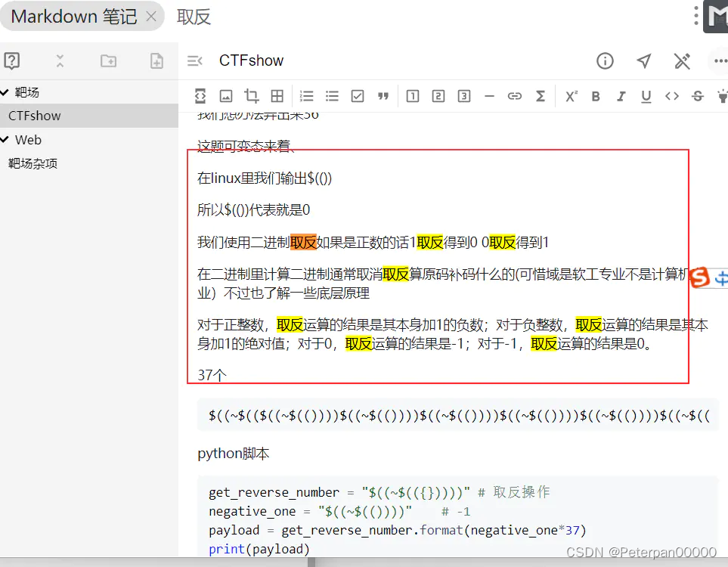
Task: Apply inline code formatting
Action: [x=672, y=96]
